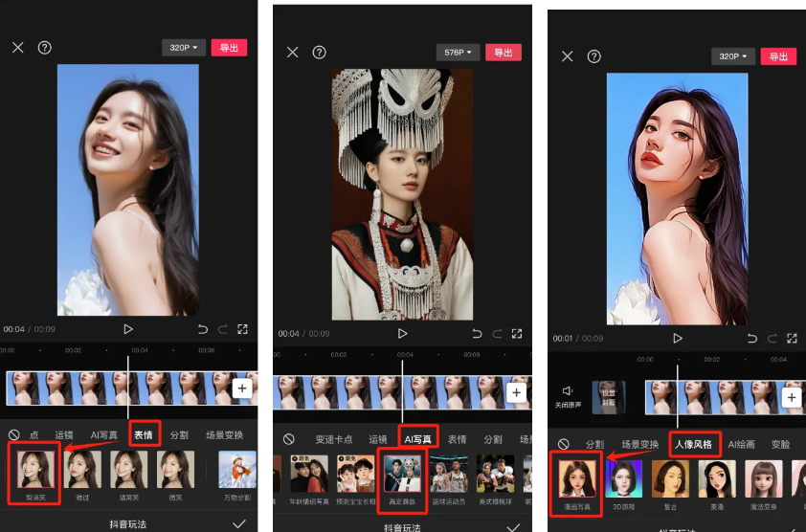This screenshot has height=532, width=806.
Task: Tap 导出 export in the smiling-photo editor
Action: point(229,48)
